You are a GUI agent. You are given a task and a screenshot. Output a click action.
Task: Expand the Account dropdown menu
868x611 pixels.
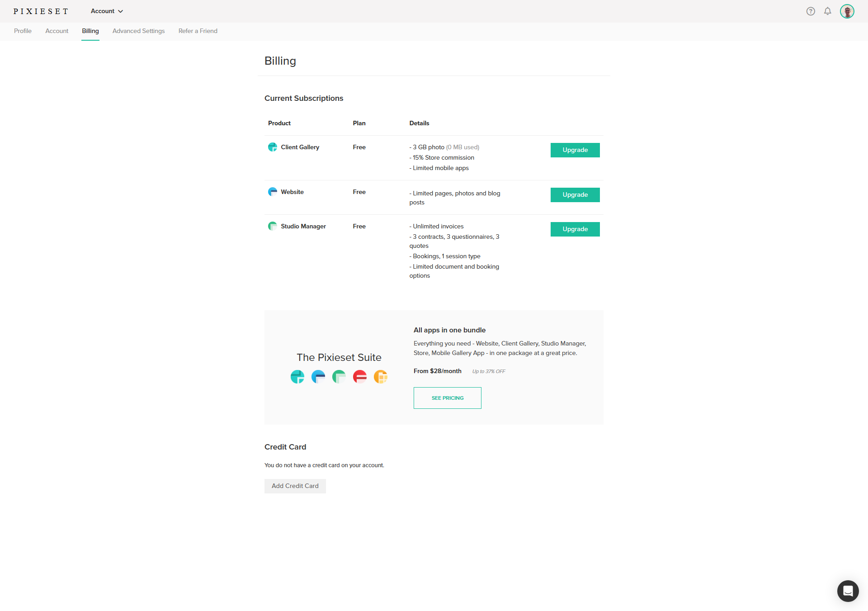pyautogui.click(x=107, y=11)
